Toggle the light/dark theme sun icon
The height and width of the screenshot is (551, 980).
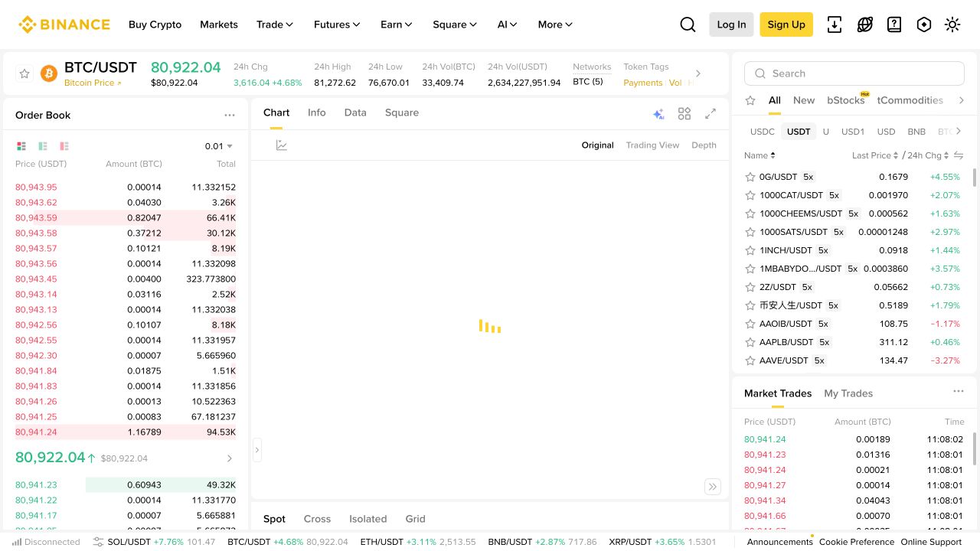click(952, 24)
